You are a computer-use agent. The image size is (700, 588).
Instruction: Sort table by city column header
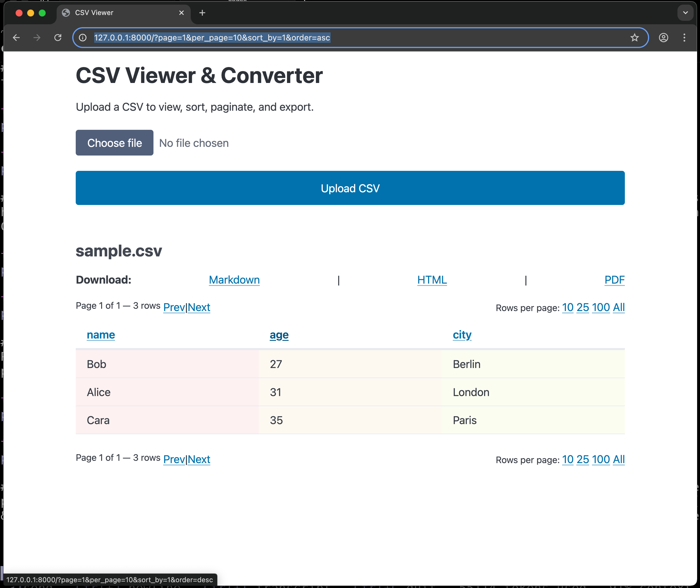tap(462, 335)
